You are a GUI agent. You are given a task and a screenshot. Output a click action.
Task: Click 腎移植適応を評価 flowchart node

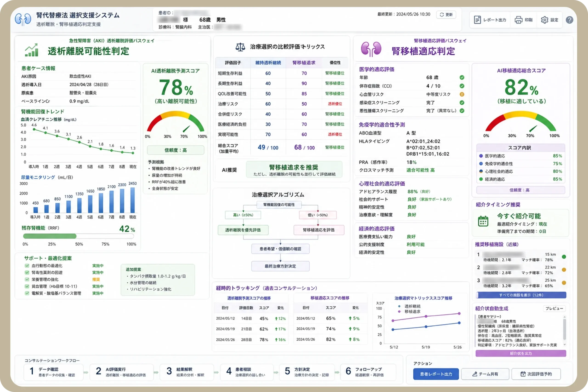[x=319, y=230]
